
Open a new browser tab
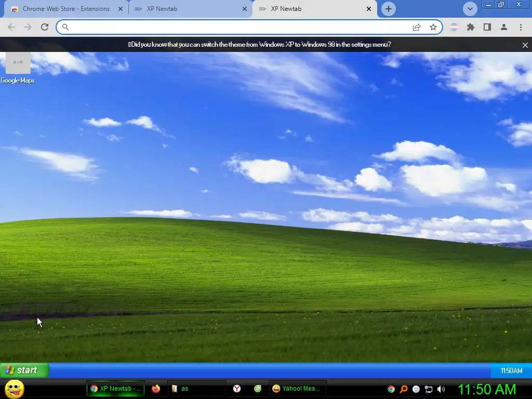click(389, 9)
